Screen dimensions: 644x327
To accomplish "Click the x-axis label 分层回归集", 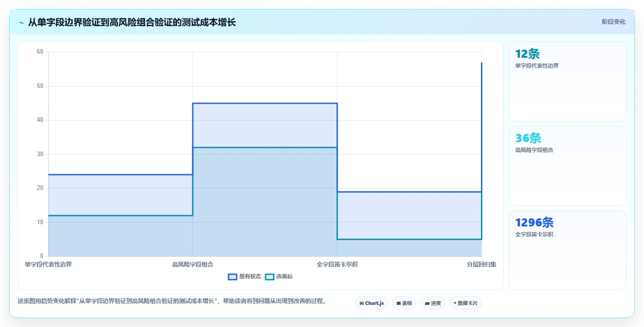I will click(481, 264).
